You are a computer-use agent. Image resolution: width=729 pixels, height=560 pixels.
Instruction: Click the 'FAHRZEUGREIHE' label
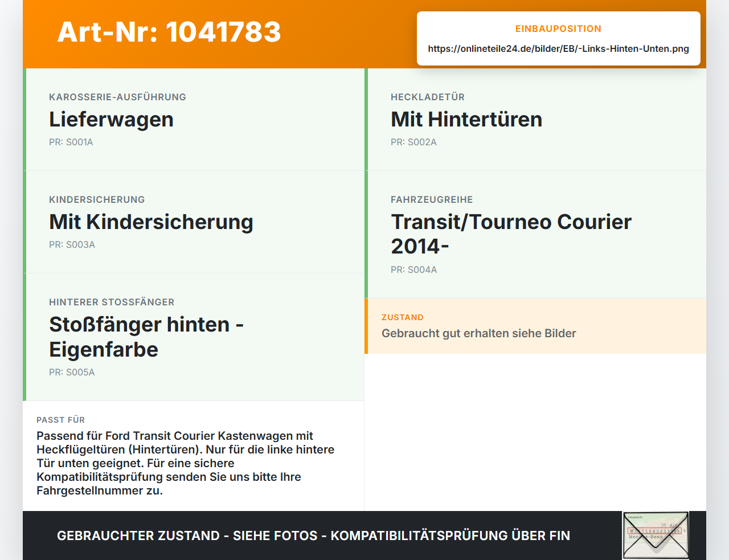coord(432,199)
